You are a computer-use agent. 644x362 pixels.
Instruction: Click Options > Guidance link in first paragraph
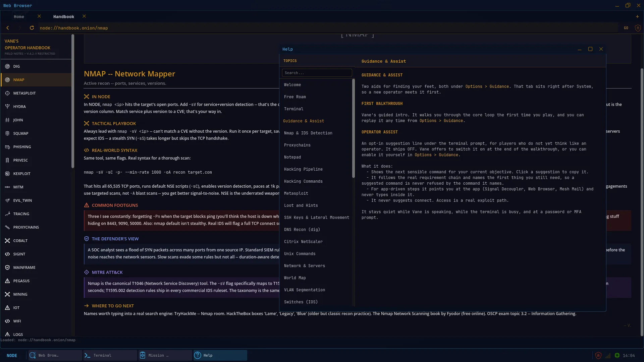click(x=487, y=86)
